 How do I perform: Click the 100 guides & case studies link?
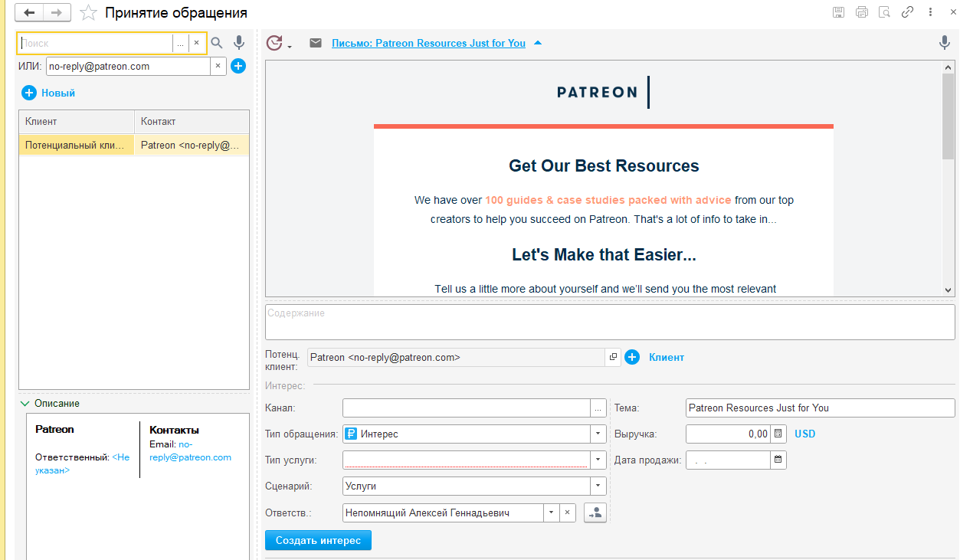click(x=608, y=200)
